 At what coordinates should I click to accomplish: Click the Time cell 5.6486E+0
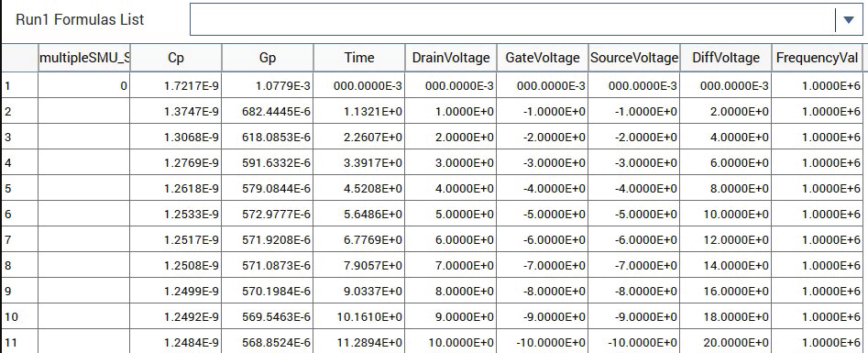[x=359, y=214]
